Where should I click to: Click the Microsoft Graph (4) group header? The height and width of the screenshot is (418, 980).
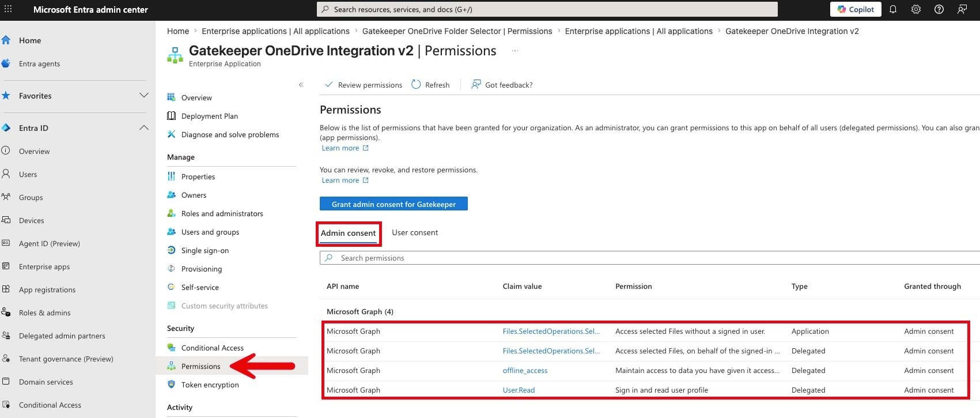click(x=360, y=311)
